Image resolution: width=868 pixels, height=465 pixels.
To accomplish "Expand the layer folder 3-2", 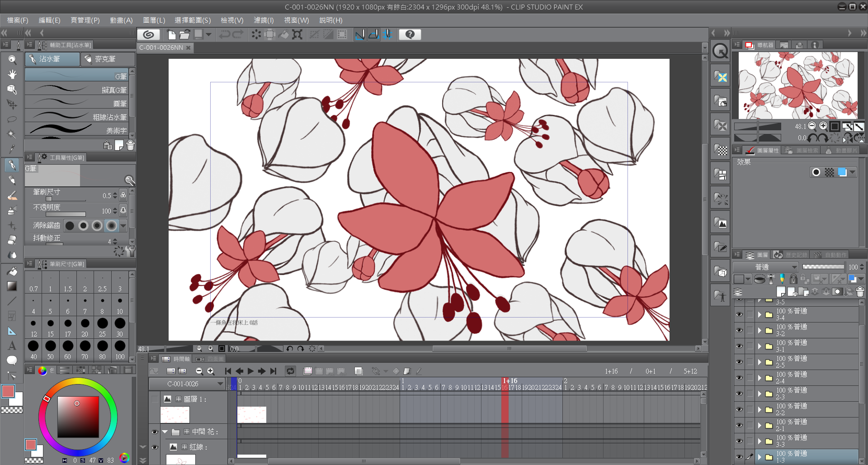I will (759, 330).
